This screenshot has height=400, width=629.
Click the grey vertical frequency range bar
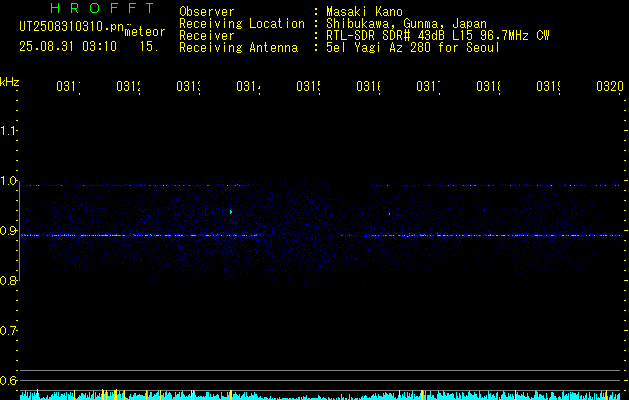click(19, 233)
